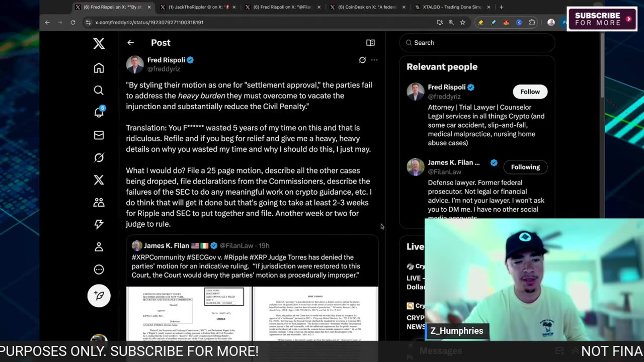This screenshot has height=362, width=644.
Task: Open the More circle menu in sidebar
Action: coord(99,269)
